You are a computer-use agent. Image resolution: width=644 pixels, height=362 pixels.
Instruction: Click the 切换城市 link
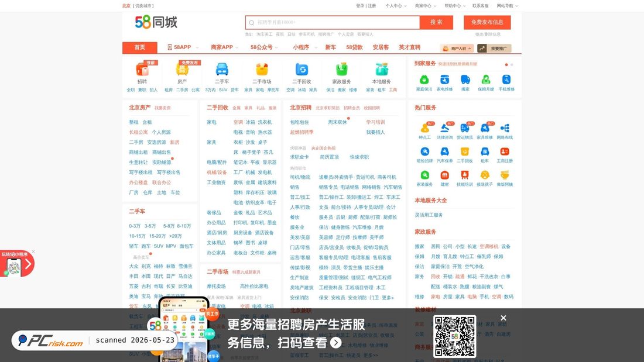click(x=144, y=6)
